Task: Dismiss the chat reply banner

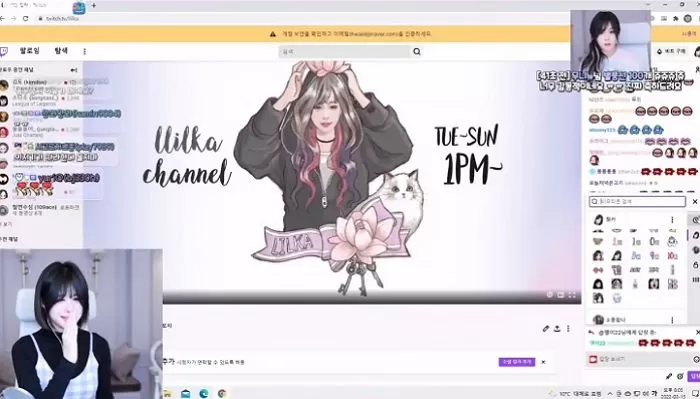Action: click(x=697, y=332)
